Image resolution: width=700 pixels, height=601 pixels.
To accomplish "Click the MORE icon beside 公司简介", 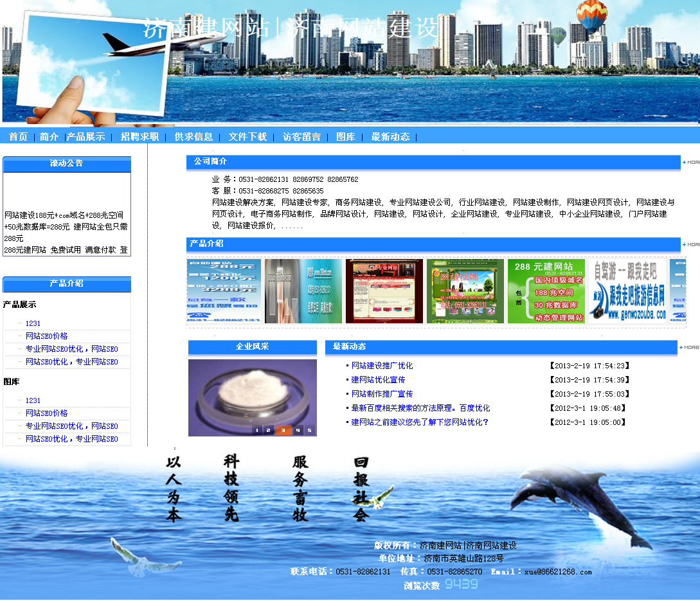I will click(691, 163).
